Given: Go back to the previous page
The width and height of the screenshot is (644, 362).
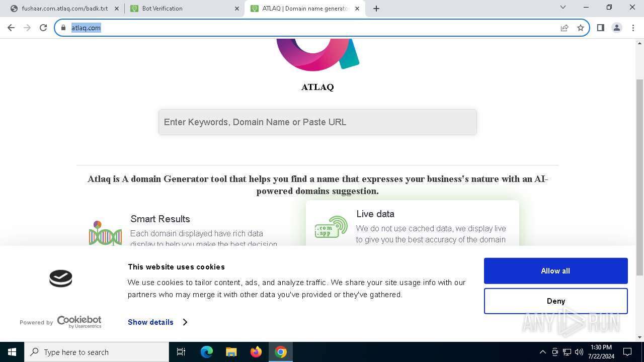Looking at the screenshot, I should click(x=11, y=28).
